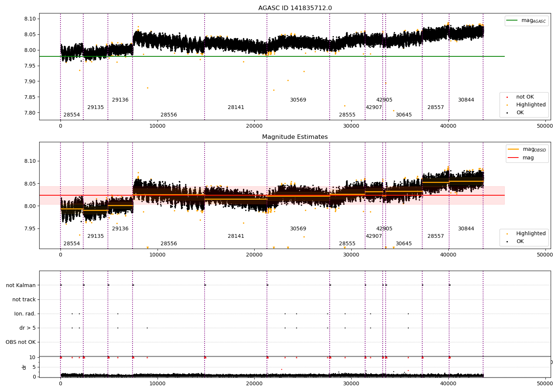Click obsid label 29135 in the AGASC ID plot
Image resolution: width=560 pixels, height=392 pixels.
[96, 107]
